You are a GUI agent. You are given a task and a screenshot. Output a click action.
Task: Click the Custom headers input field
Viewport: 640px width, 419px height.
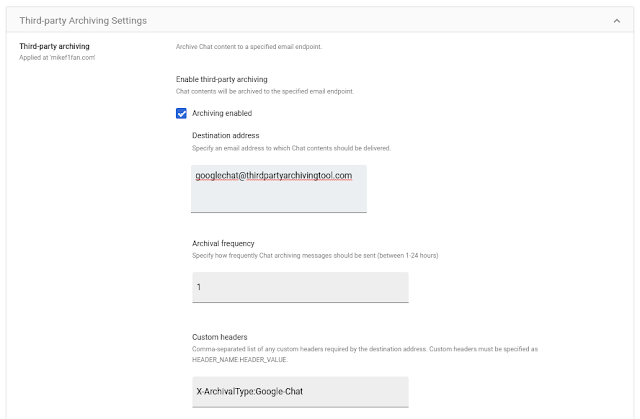pos(300,392)
